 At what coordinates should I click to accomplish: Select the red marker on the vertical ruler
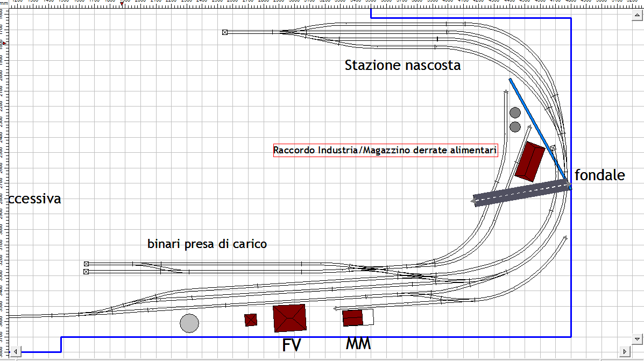4,43
